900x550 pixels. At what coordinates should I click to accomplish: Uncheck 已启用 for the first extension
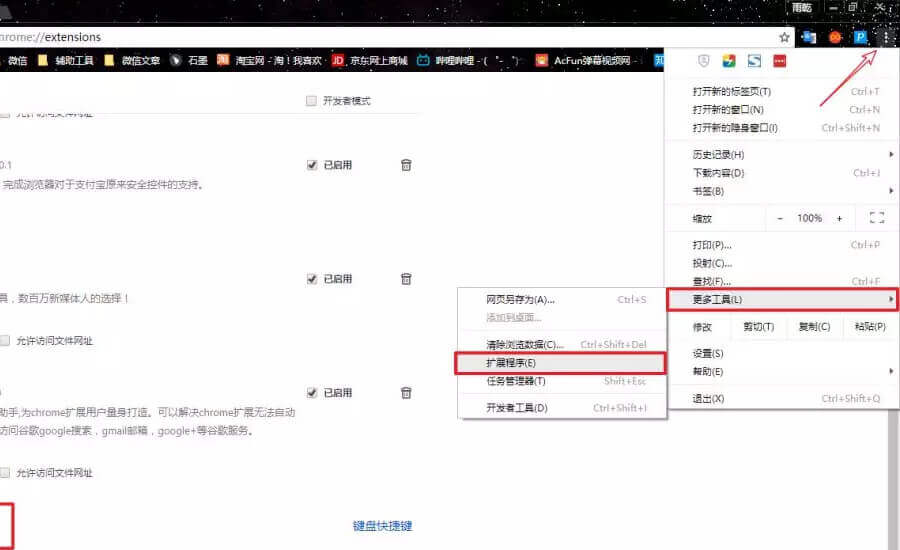(312, 165)
